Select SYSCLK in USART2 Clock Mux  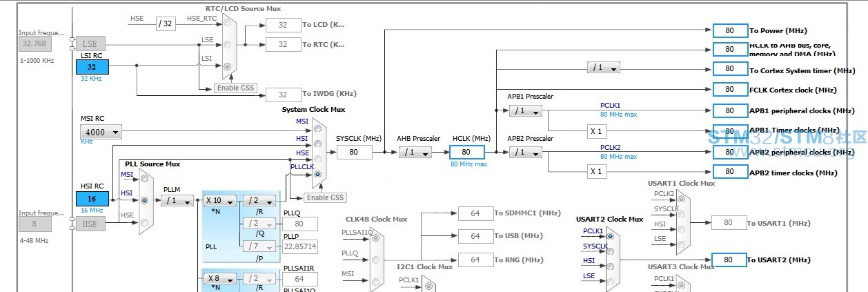point(610,251)
